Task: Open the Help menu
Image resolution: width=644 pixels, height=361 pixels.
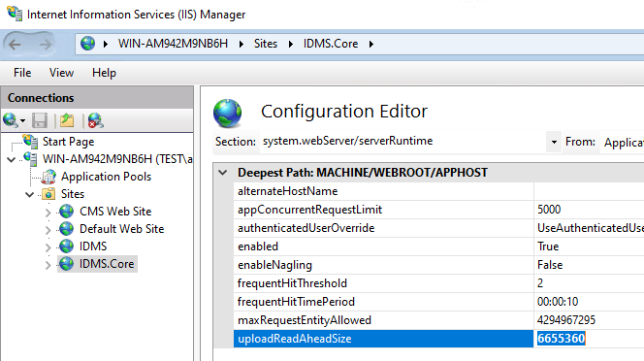Action: click(104, 73)
